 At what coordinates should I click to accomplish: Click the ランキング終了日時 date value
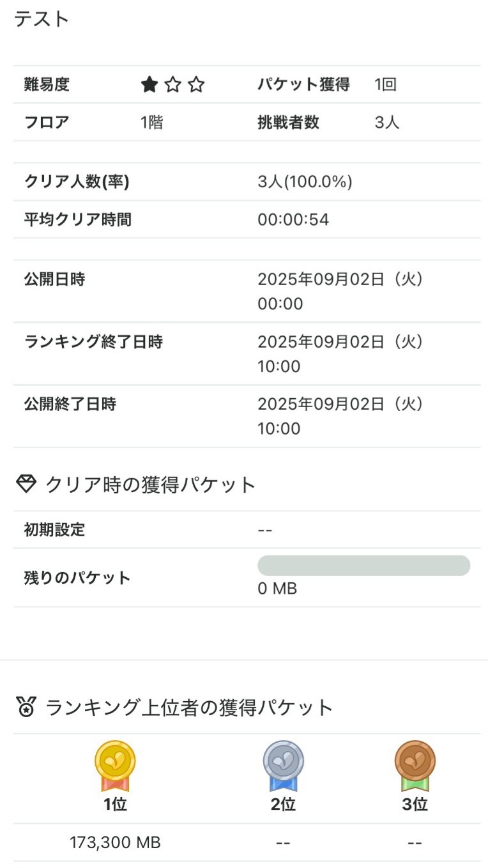pos(340,353)
